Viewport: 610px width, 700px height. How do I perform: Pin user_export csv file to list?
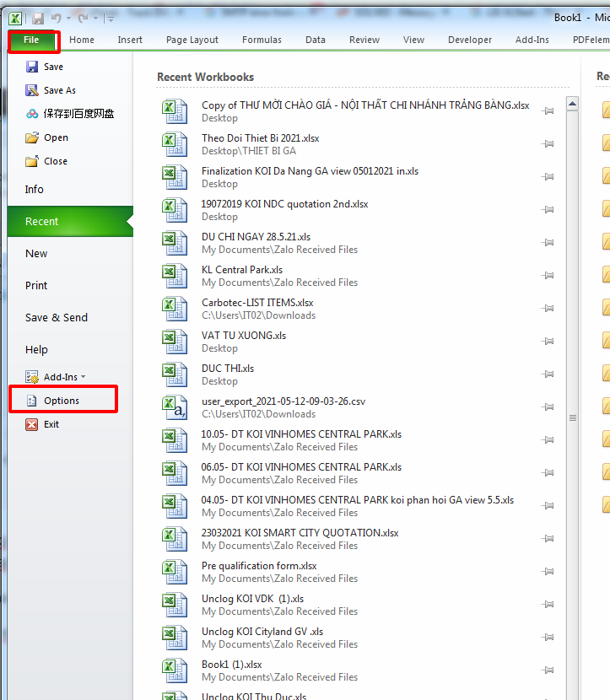pyautogui.click(x=548, y=407)
